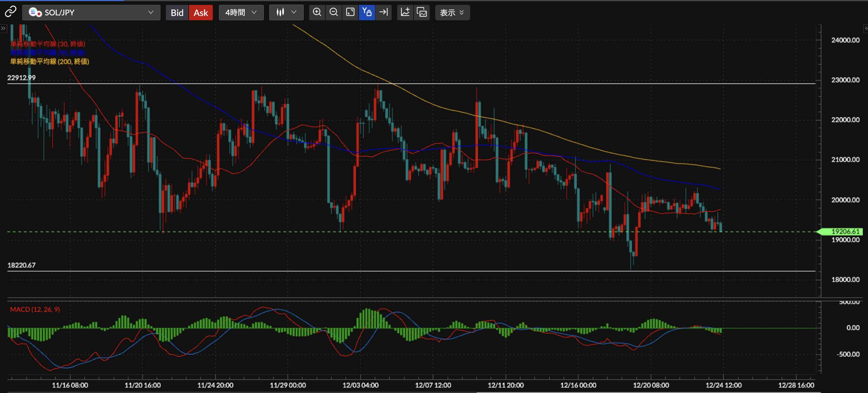Open the 表示 display menu
This screenshot has width=868, height=393.
tap(452, 13)
